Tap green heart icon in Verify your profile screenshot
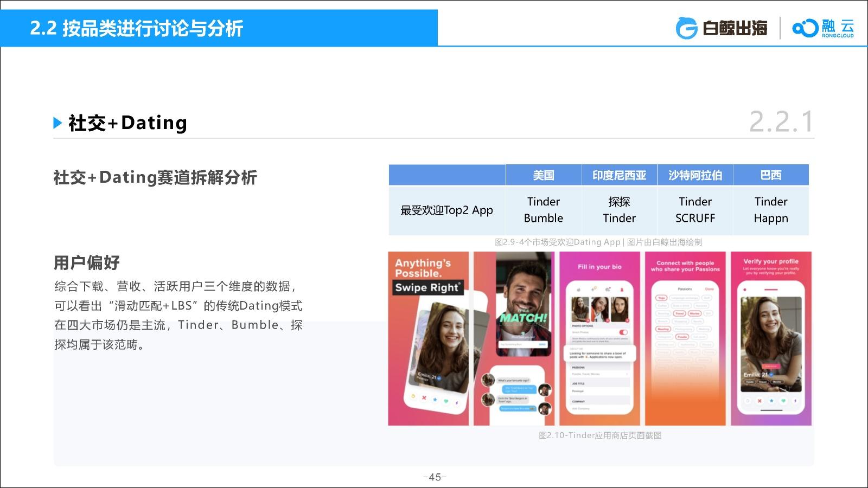 point(783,401)
